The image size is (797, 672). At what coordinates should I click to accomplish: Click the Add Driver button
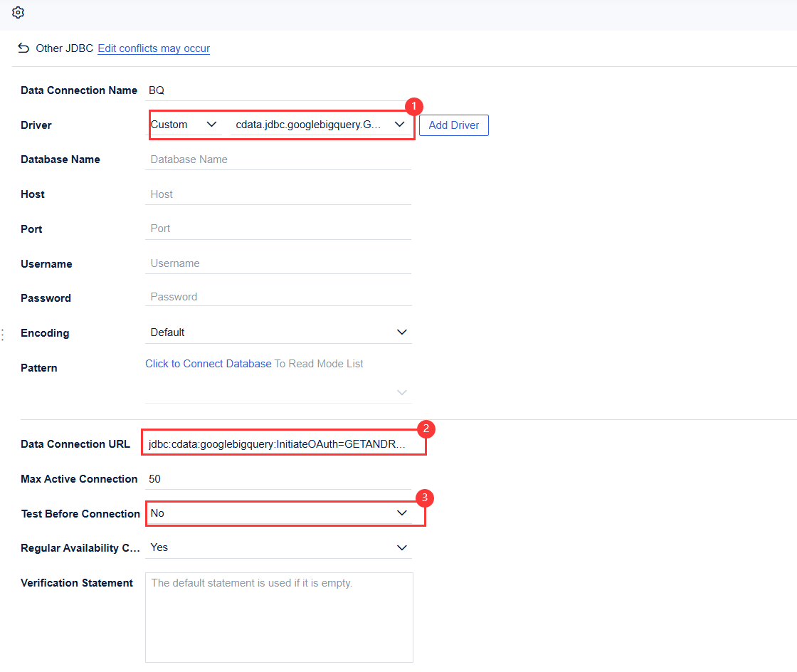click(x=453, y=125)
